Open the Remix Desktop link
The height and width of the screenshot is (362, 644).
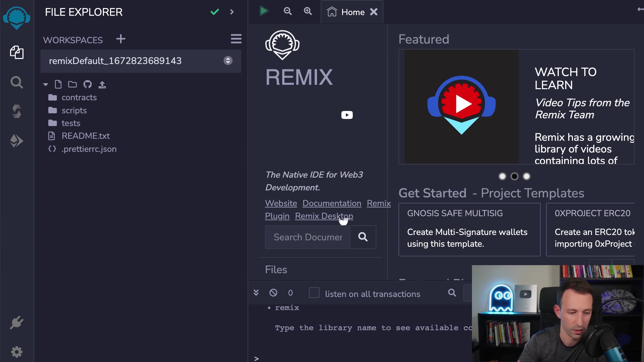(324, 216)
